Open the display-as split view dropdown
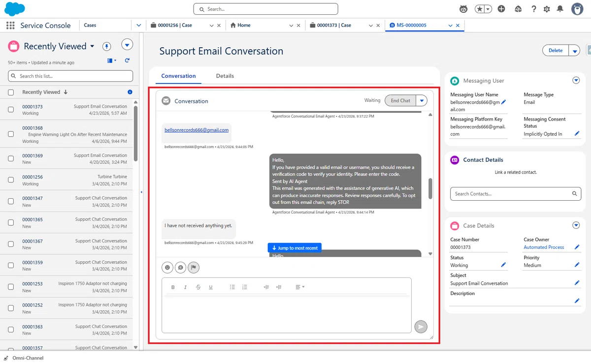The height and width of the screenshot is (364, 591). (x=112, y=61)
